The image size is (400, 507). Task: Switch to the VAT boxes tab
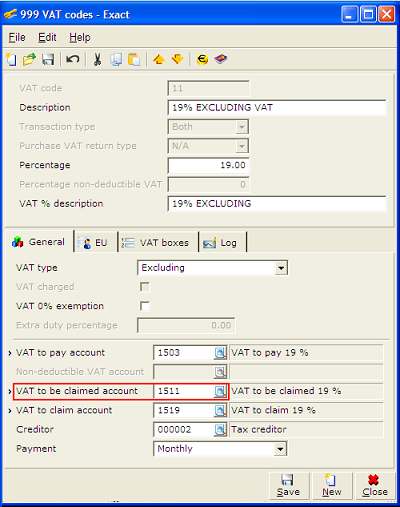159,242
